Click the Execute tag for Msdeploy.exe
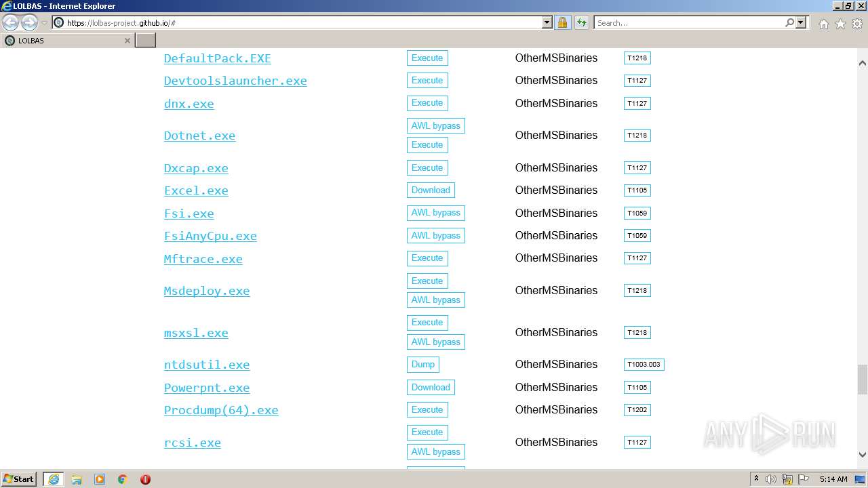 pyautogui.click(x=427, y=281)
